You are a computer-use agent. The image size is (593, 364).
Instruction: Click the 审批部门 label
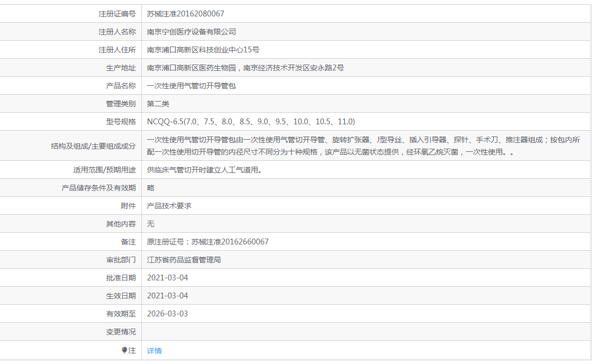121,260
